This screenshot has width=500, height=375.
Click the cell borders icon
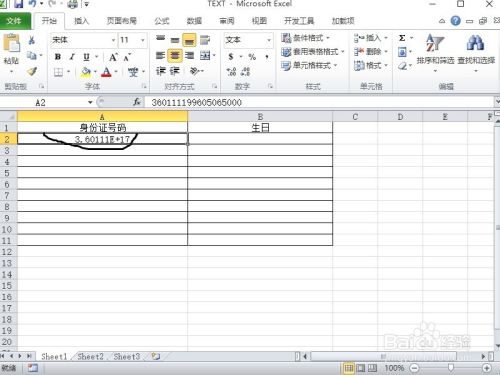[58, 72]
